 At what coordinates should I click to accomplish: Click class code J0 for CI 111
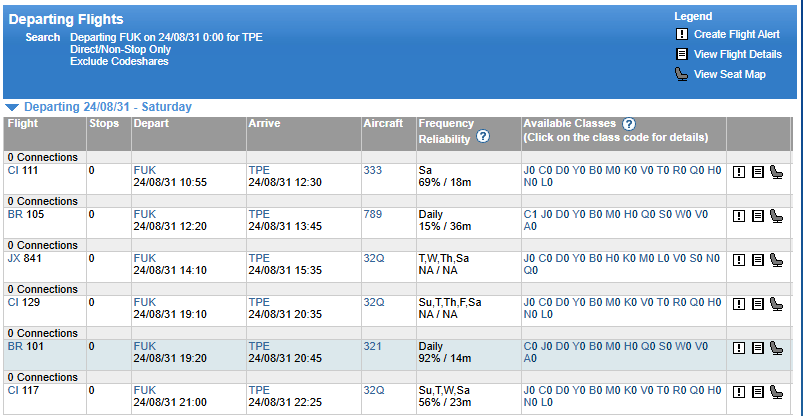click(530, 171)
